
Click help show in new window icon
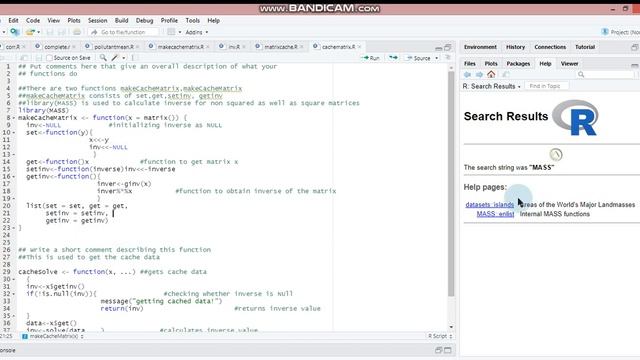click(506, 74)
